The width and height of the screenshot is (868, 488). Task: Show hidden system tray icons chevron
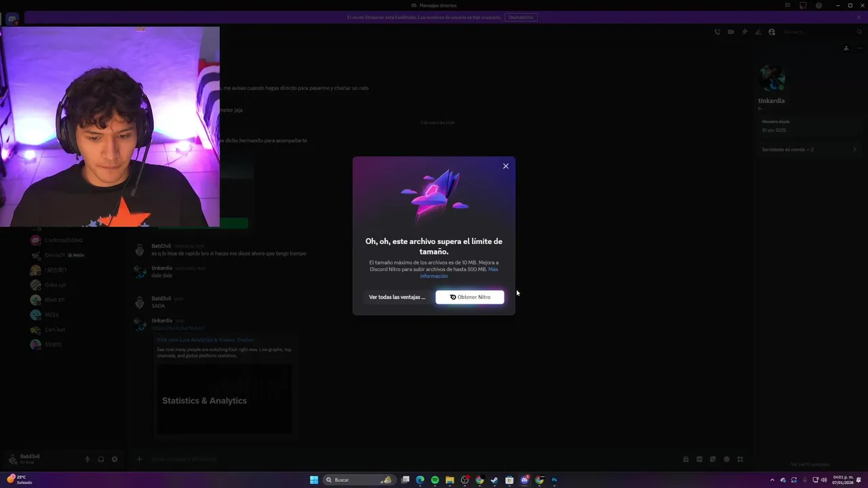(772, 480)
